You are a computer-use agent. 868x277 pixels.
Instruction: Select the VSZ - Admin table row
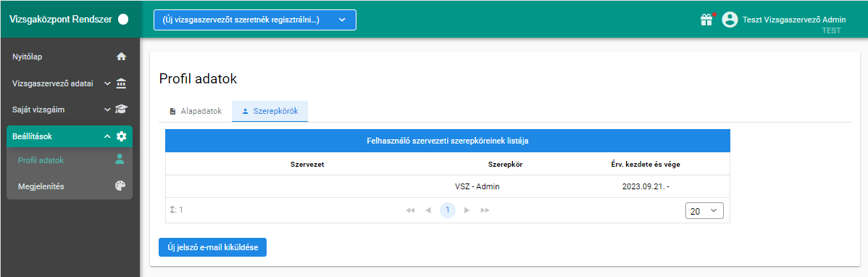pos(447,186)
